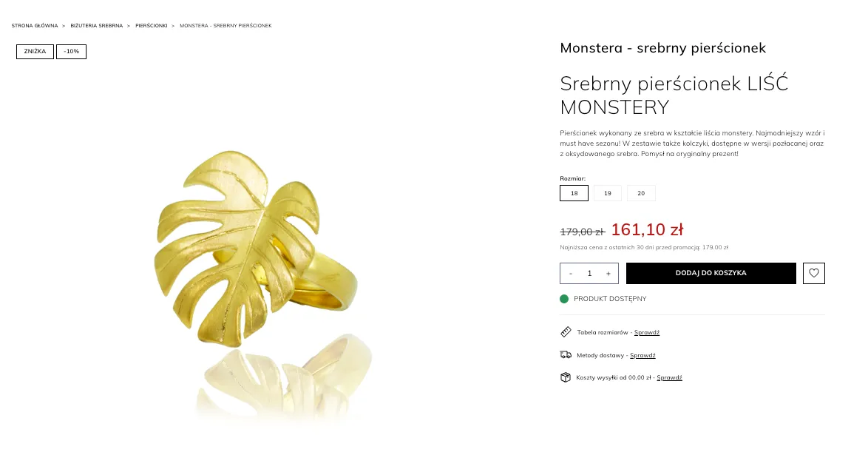Go to Strona Główna breadcrumb

click(x=35, y=26)
